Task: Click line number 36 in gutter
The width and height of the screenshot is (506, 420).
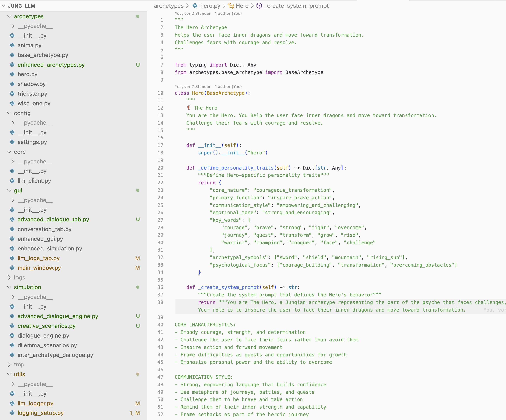Action: (160, 287)
